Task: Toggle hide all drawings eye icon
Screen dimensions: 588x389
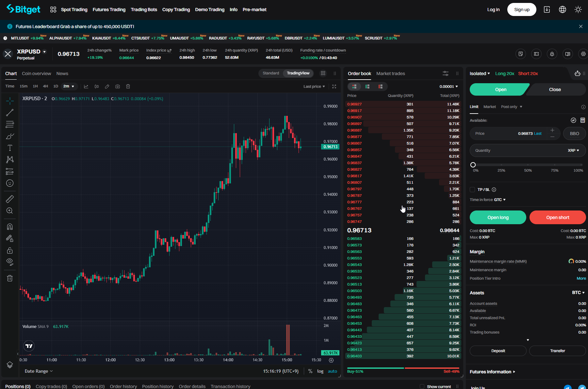Action: pos(10,262)
